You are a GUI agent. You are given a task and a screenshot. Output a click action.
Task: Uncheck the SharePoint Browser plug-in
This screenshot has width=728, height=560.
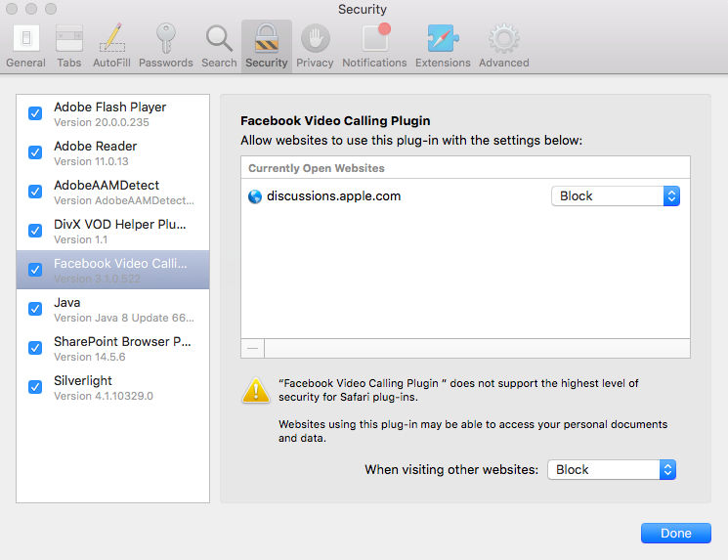tap(35, 348)
